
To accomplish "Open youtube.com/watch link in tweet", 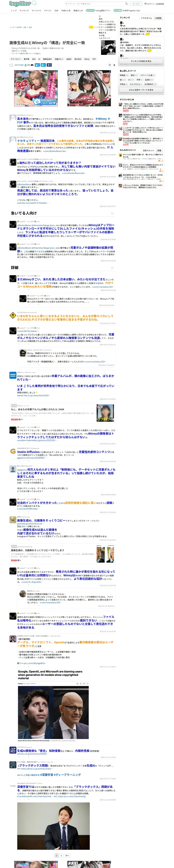I will 33,203.
